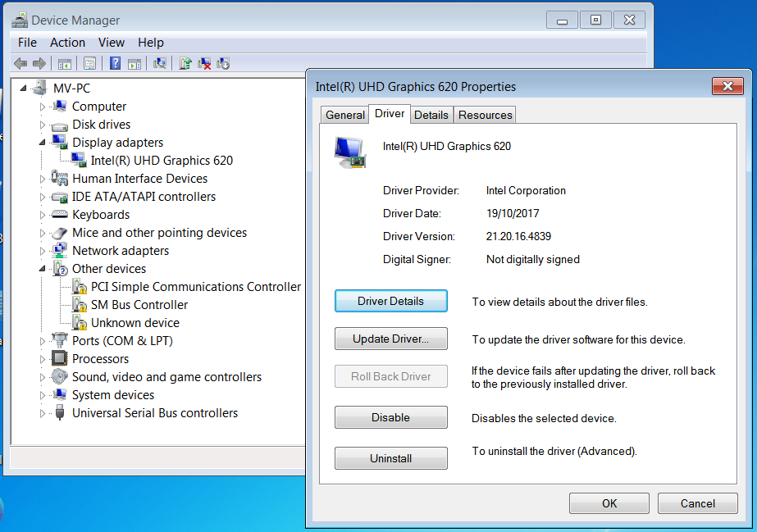
Task: Click the Update Driver... button
Action: pos(390,339)
